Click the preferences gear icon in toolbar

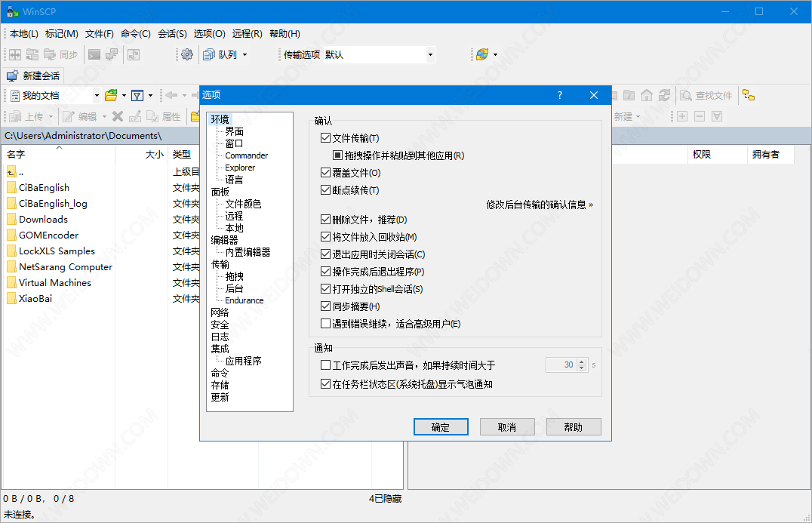187,54
